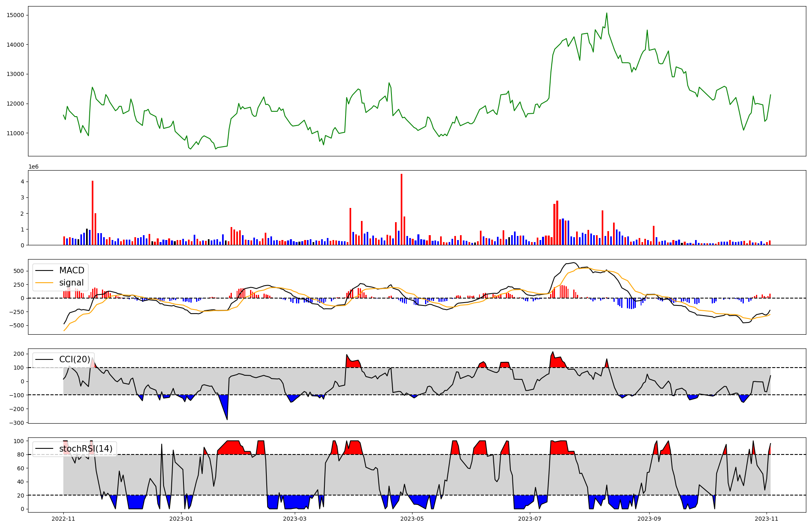The image size is (812, 528).
Task: Click the stochRSI(14) legend label
Action: pyautogui.click(x=86, y=449)
